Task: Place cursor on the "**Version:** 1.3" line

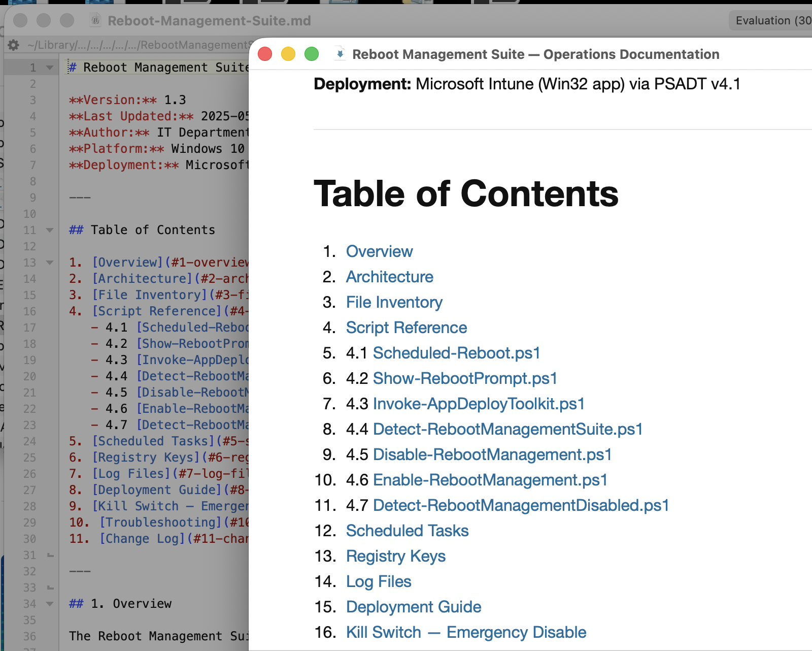Action: (x=127, y=100)
